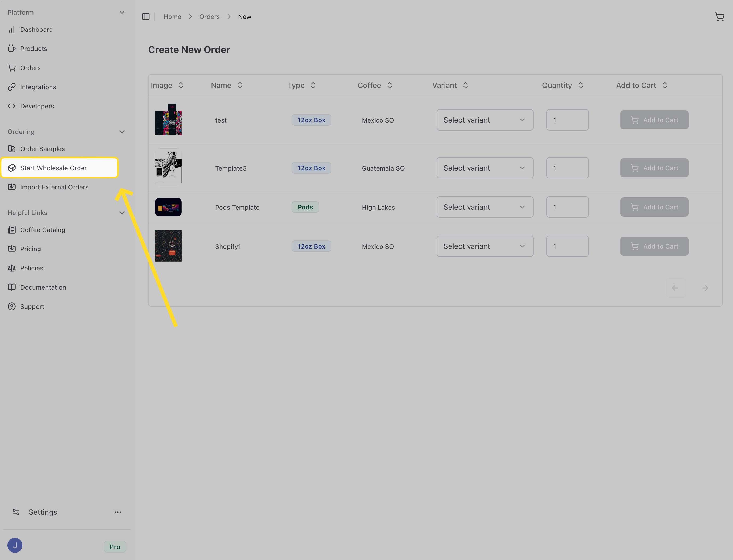Click the user avatar J

[x=15, y=545]
